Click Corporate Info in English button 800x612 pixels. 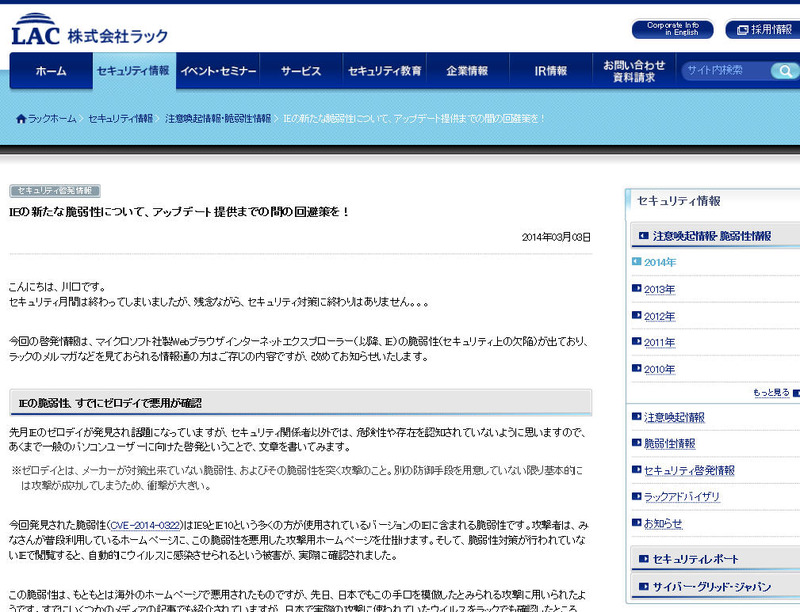coord(672,30)
